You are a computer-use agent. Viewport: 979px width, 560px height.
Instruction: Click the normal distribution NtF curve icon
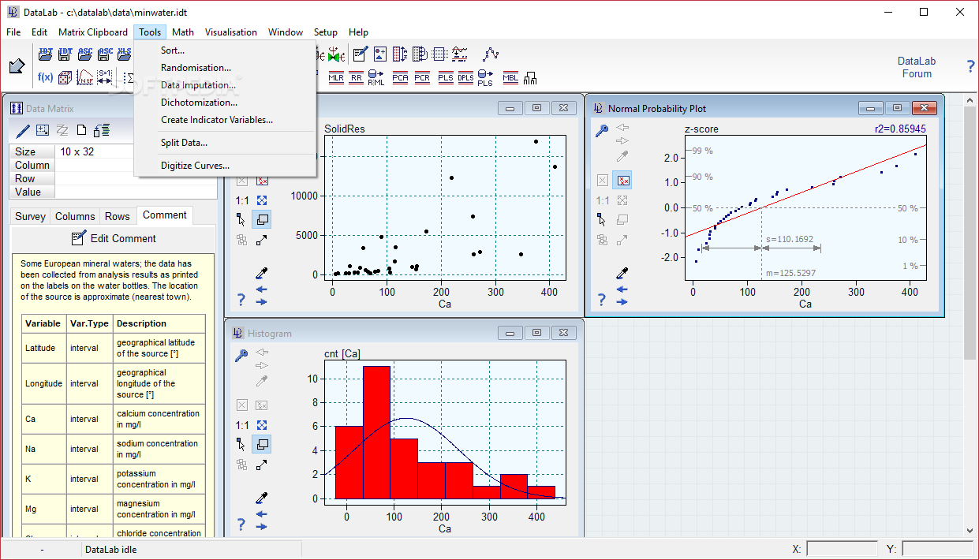coord(85,77)
